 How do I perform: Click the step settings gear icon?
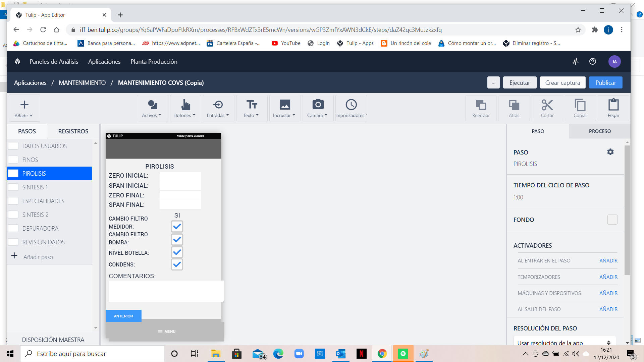pos(610,152)
